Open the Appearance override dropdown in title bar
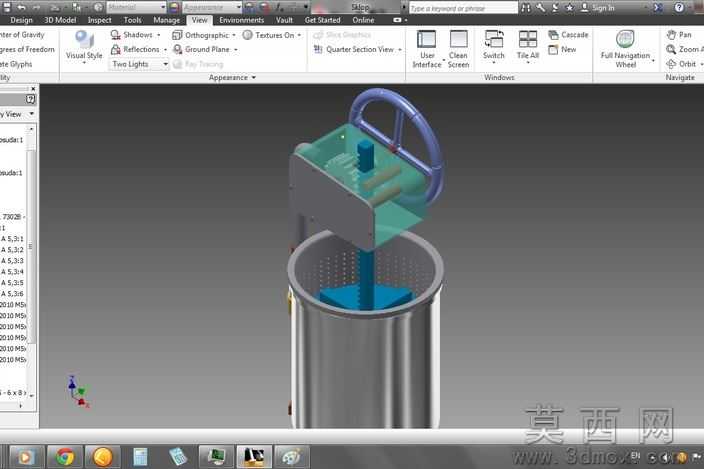 point(212,7)
